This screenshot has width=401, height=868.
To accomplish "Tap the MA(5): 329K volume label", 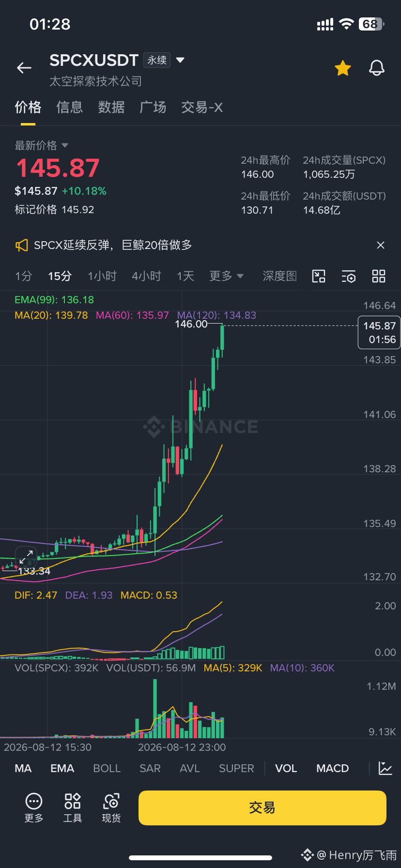I will (x=233, y=668).
